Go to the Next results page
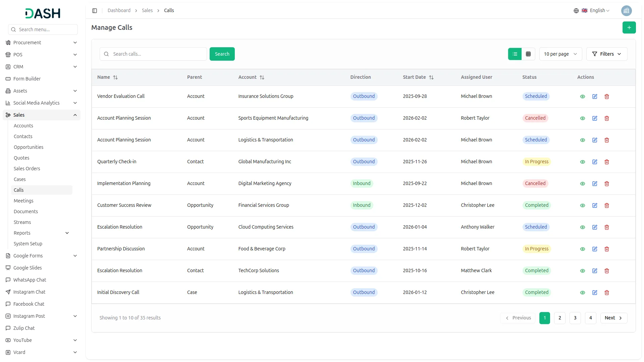 (613, 318)
